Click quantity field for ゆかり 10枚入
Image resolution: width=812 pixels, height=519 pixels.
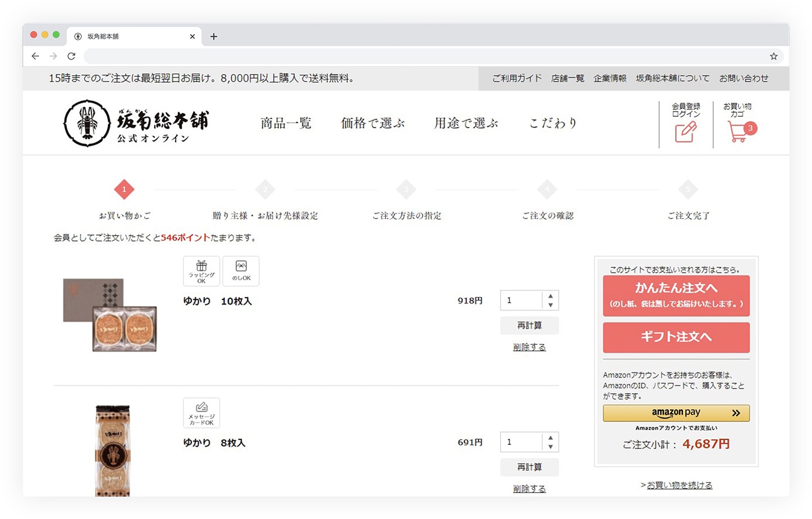(x=521, y=301)
